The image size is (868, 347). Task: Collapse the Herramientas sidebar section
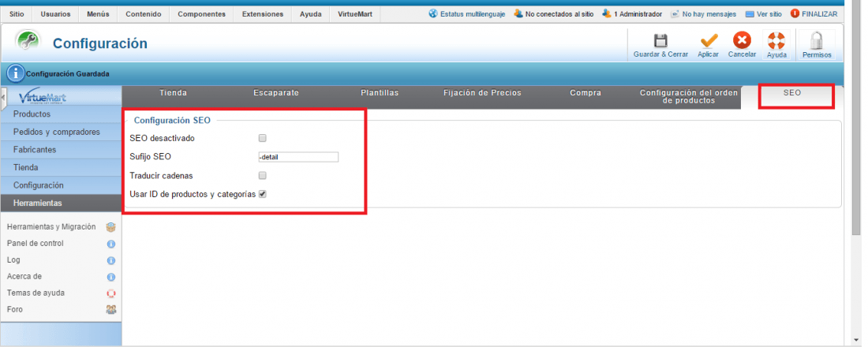pyautogui.click(x=61, y=203)
